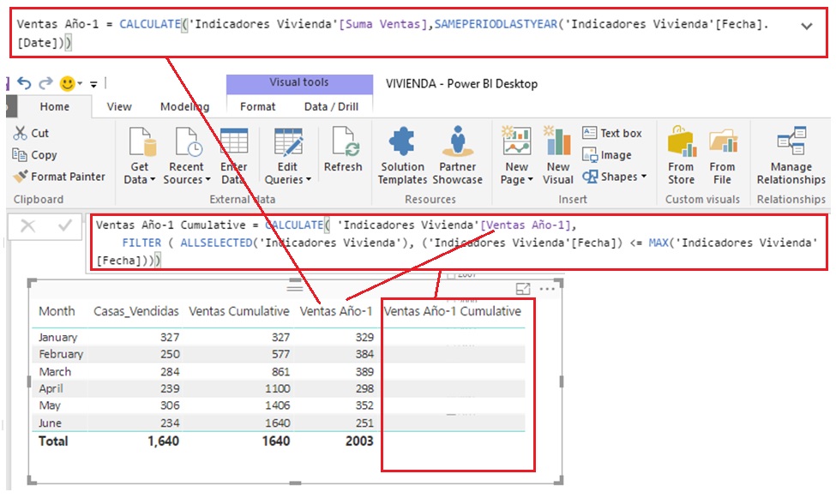Viewport: 836px width, 504px height.
Task: Expand the top formula bar chevron
Action: [x=807, y=26]
